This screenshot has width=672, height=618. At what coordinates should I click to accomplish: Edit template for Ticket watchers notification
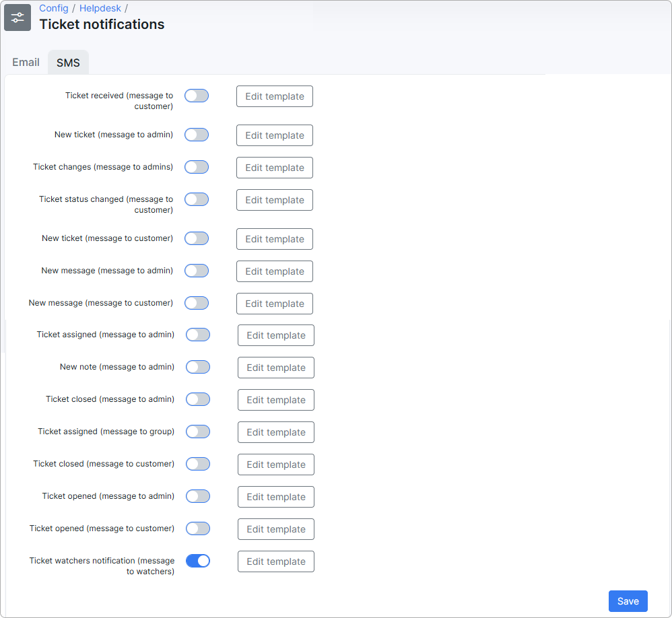276,561
